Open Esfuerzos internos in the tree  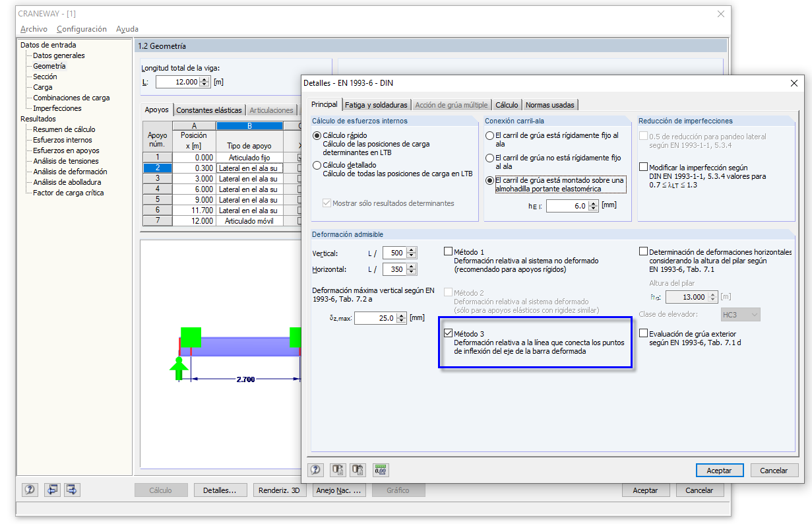[x=63, y=140]
